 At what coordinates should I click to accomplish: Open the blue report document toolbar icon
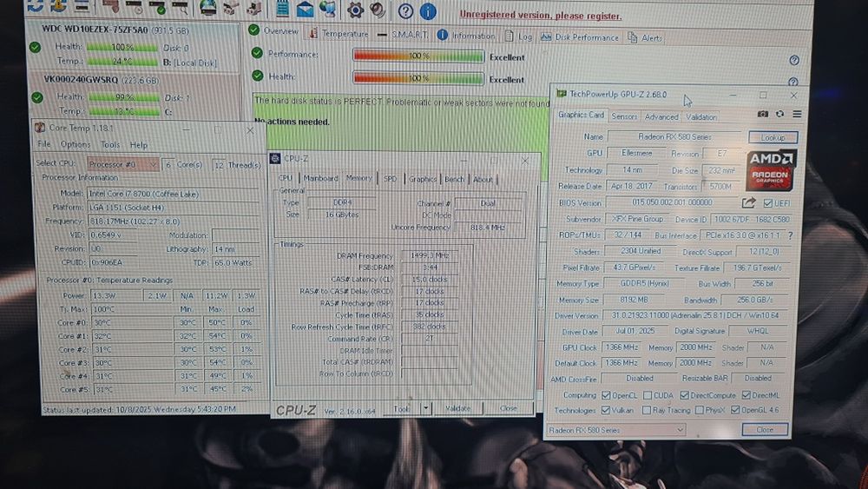tap(282, 9)
